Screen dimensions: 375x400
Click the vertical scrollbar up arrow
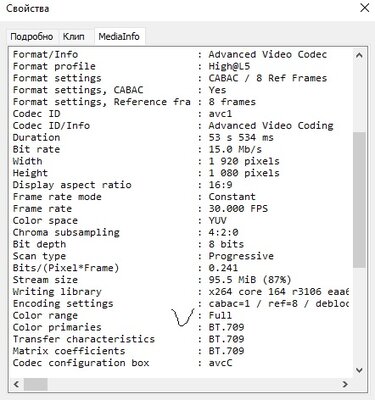coord(359,55)
